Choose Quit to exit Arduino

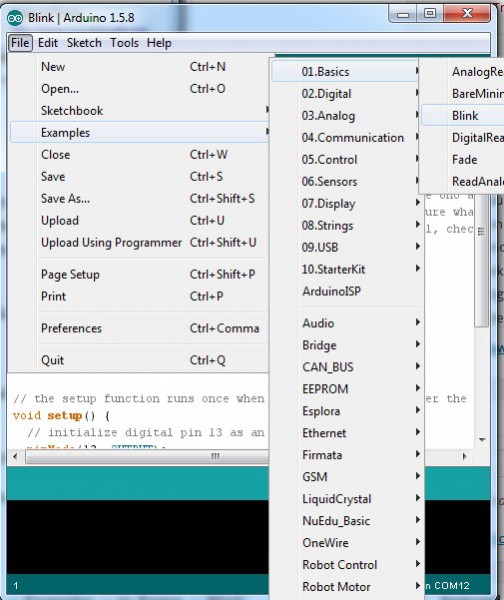(x=139, y=360)
